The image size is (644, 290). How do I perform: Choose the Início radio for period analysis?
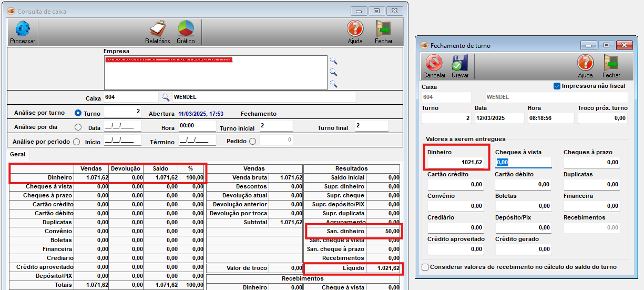[77, 142]
